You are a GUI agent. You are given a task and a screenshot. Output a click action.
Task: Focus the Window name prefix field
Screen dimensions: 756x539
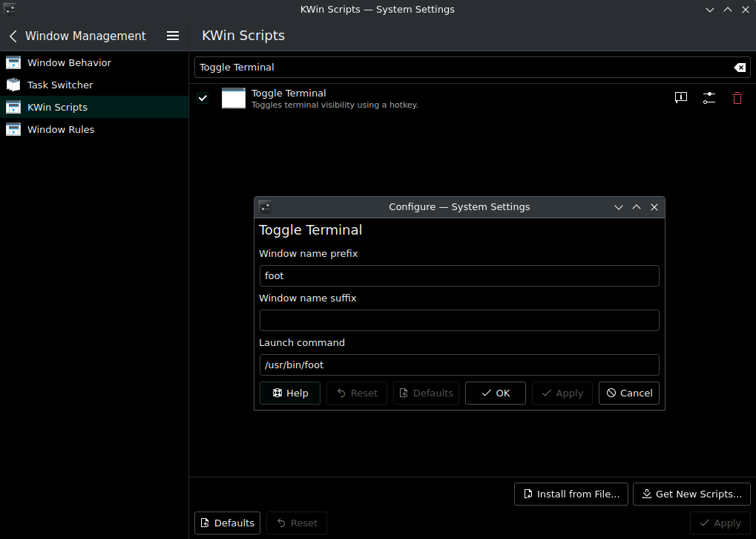point(459,276)
